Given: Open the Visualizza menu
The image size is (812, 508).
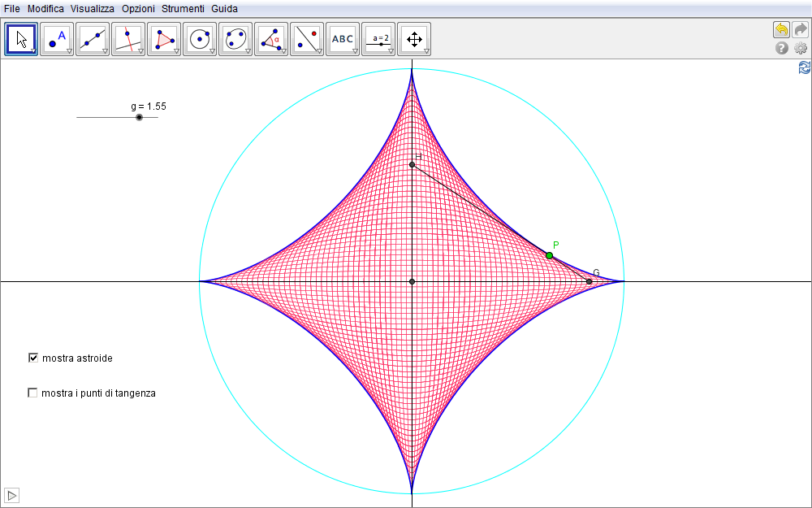Looking at the screenshot, I should [x=92, y=8].
